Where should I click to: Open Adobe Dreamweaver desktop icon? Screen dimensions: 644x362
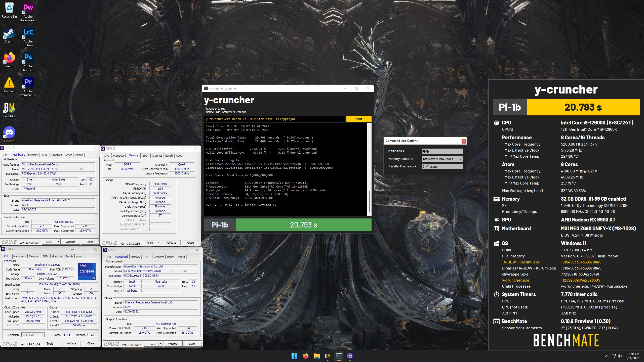pos(28,12)
